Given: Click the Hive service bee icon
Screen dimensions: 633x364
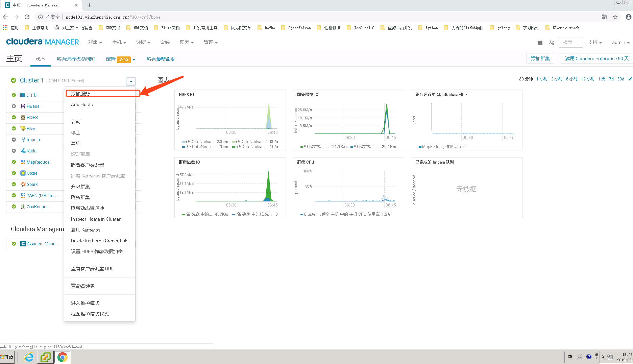Looking at the screenshot, I should click(22, 128).
